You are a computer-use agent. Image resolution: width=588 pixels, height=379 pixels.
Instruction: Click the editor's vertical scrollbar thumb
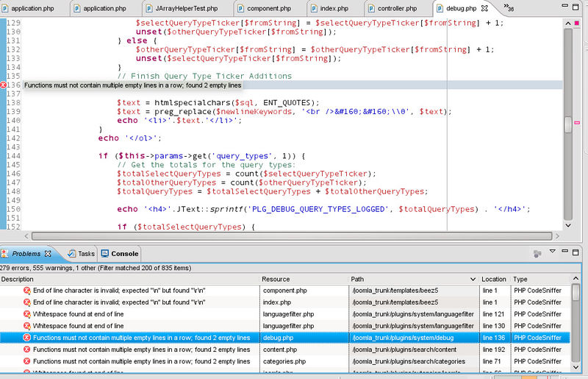pyautogui.click(x=568, y=125)
